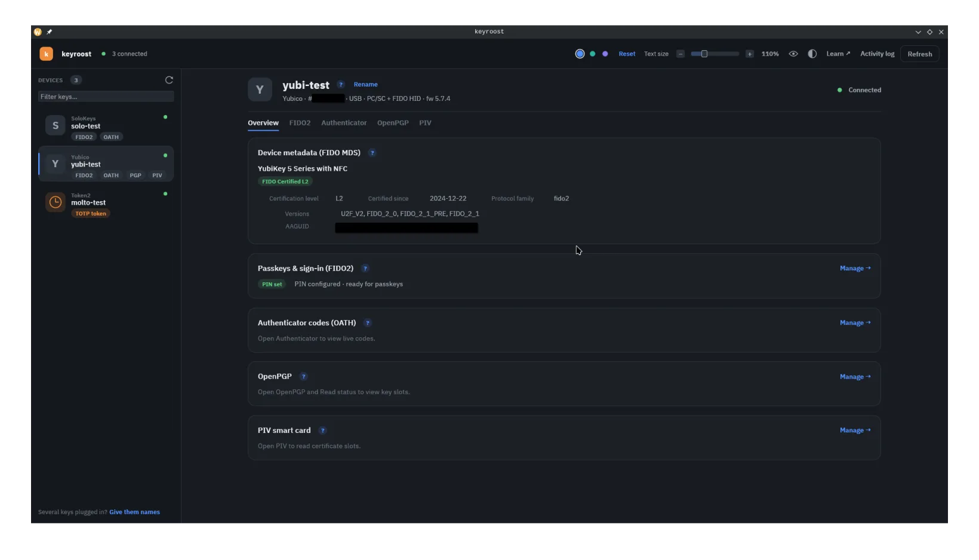Click the text size slider handle
This screenshot has width=979, height=560.
pos(704,54)
